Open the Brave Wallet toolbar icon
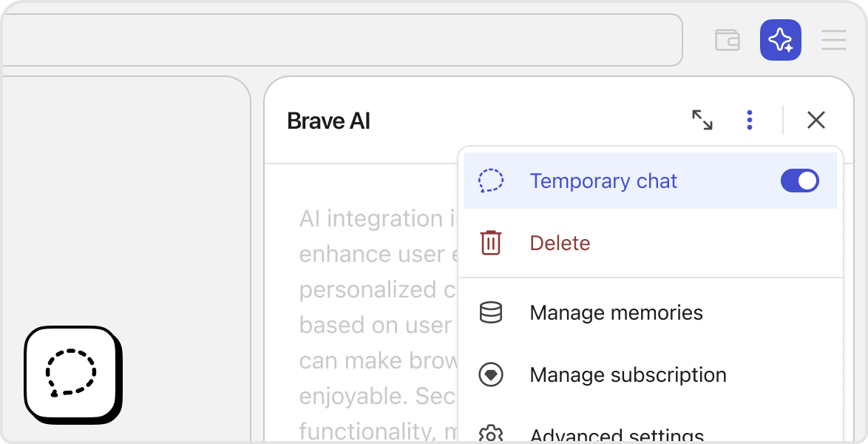The width and height of the screenshot is (868, 444). (x=728, y=40)
